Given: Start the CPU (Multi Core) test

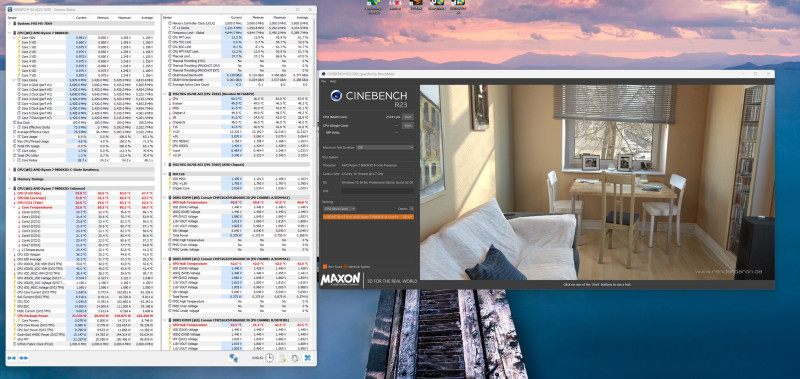Looking at the screenshot, I should coord(408,117).
